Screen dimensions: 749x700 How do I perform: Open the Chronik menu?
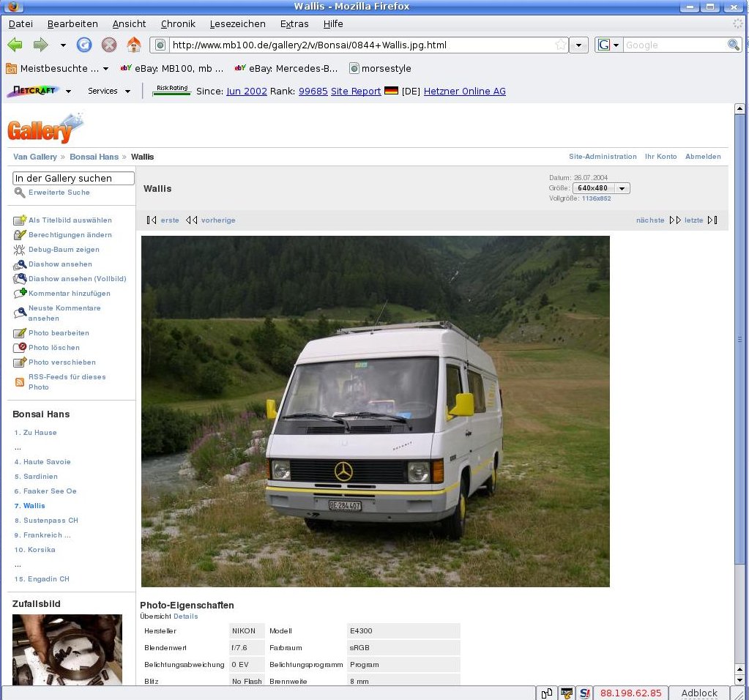(178, 23)
